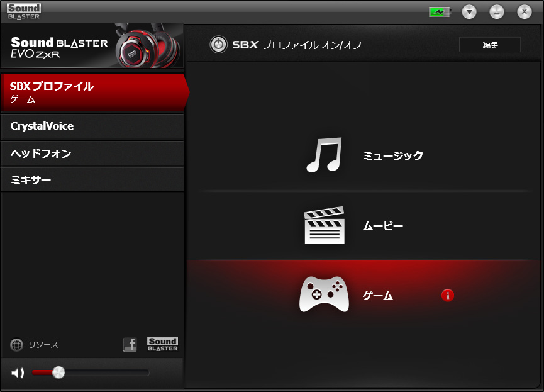Select the movie clapperboard icon
Screen dimensions: 544x392
pos(325,225)
